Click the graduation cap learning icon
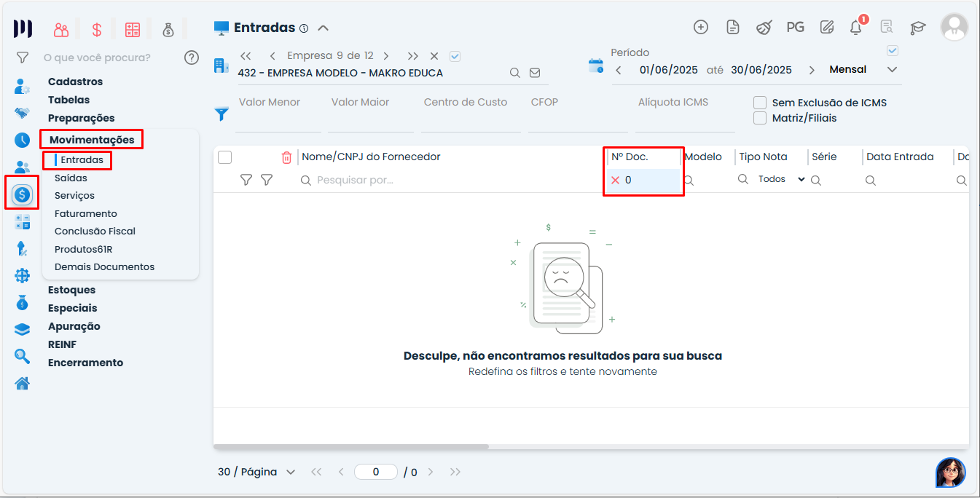This screenshot has width=980, height=498. [x=917, y=27]
